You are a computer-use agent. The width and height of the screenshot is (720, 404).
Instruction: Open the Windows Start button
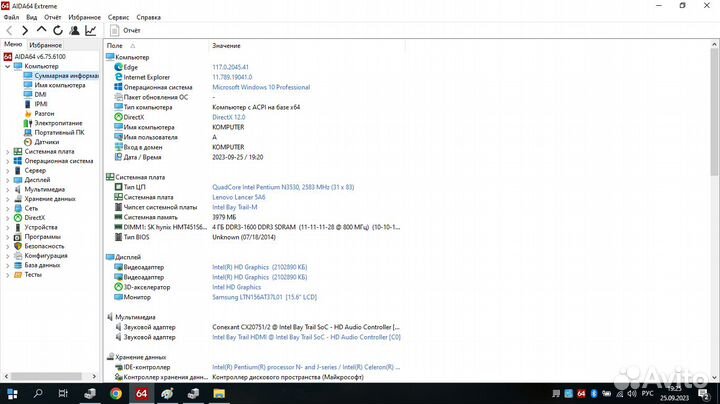[12, 393]
